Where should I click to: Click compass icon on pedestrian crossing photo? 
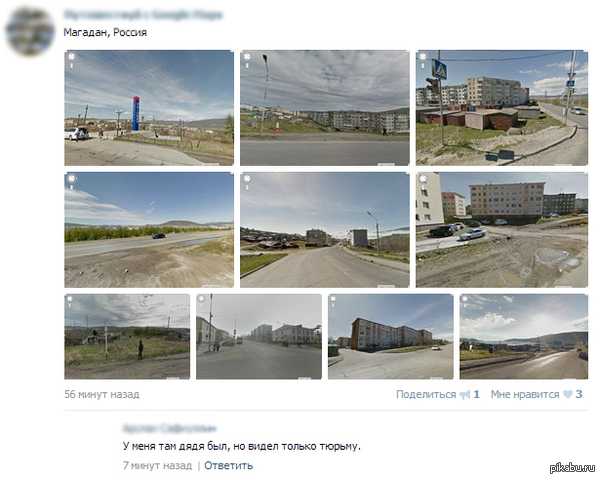click(x=423, y=57)
